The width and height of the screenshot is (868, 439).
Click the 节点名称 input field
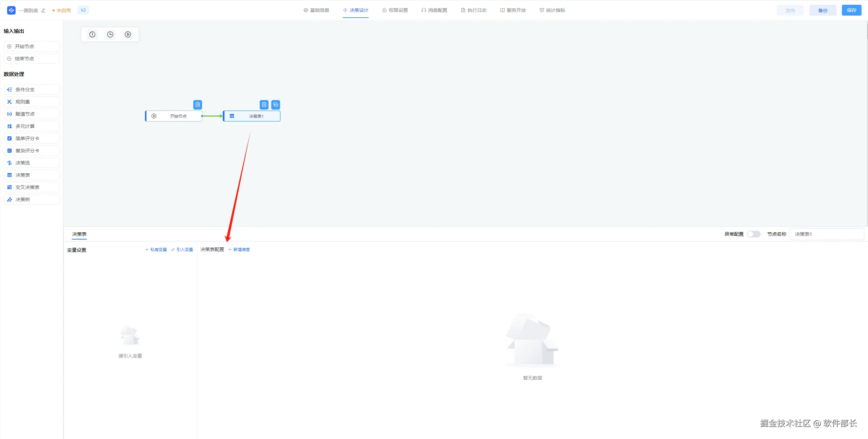(x=827, y=234)
